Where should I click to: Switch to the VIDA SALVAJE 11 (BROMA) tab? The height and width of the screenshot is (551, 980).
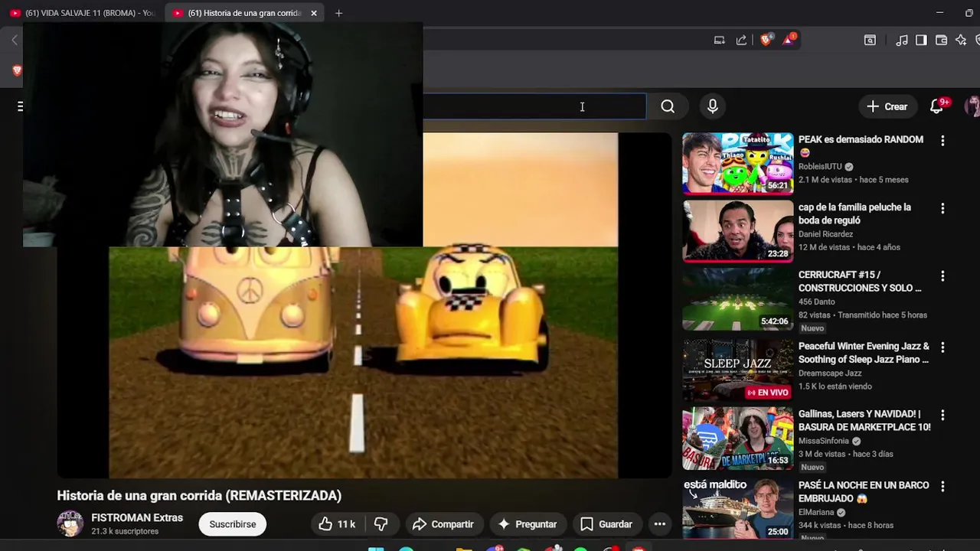[82, 13]
